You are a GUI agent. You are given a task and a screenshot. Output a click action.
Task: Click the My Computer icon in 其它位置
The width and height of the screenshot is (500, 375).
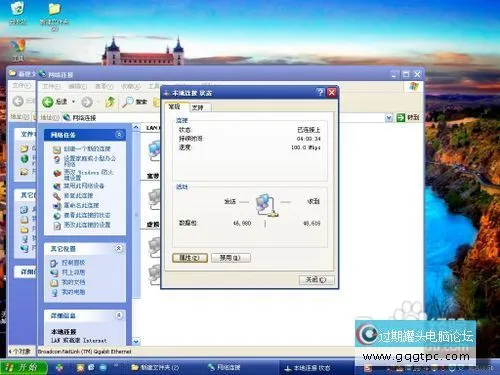(x=54, y=293)
